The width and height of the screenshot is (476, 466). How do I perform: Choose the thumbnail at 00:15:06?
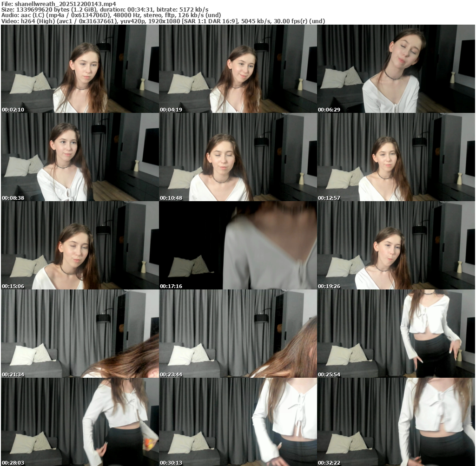coord(79,245)
